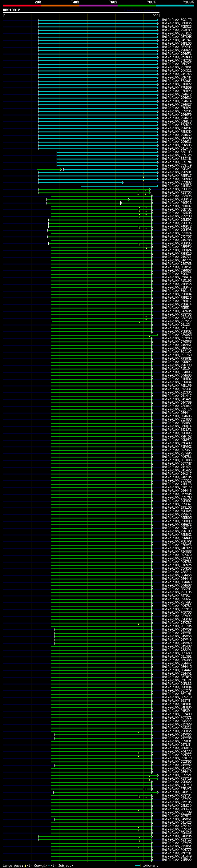This screenshot has width=197, height=868.
Task: Click the red under-20% identity legend segment
Action: pos(22,6)
